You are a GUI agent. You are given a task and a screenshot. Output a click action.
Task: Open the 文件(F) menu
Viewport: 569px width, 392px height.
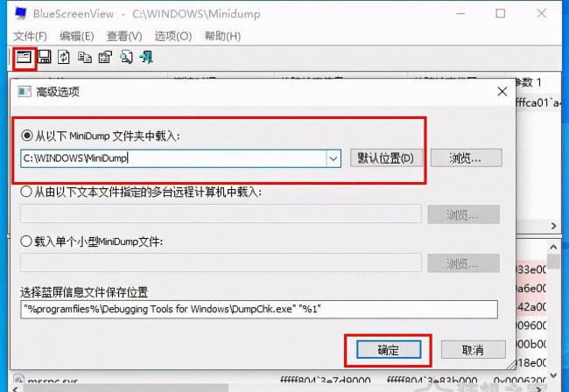point(30,36)
